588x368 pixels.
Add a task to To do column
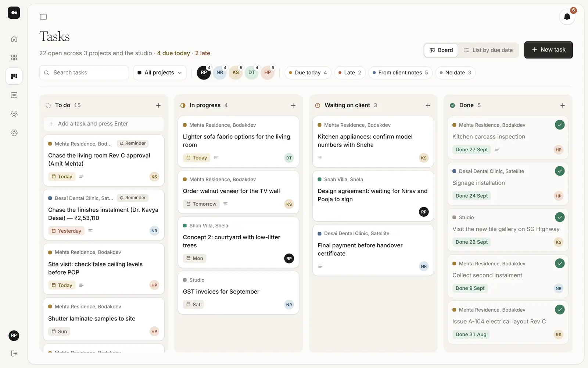[x=158, y=105]
